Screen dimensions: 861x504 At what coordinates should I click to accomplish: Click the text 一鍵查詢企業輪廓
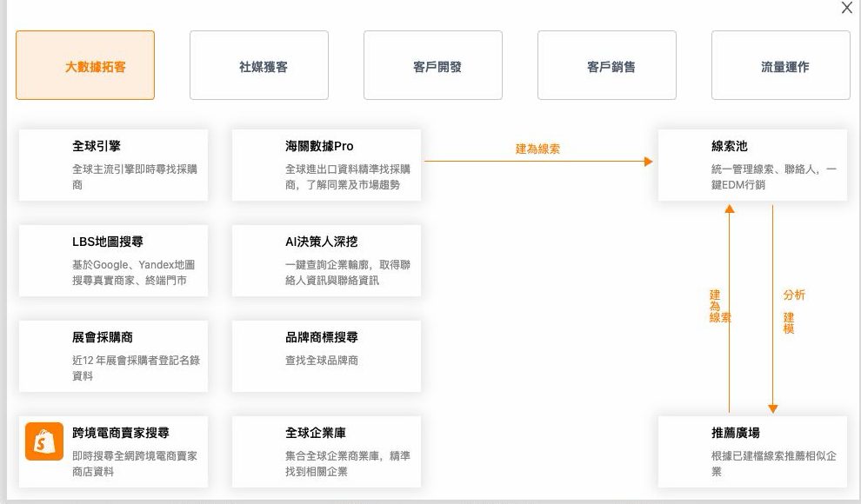point(327,265)
